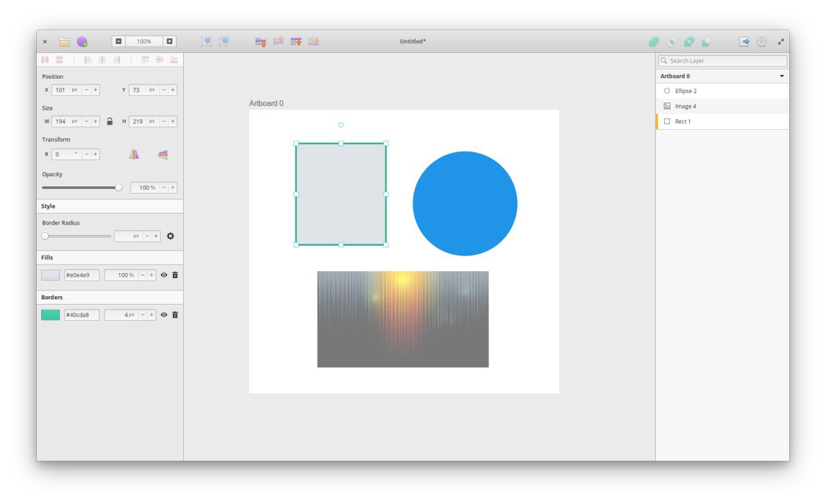826x504 pixels.
Task: Edit the border hex color field
Action: coord(82,315)
